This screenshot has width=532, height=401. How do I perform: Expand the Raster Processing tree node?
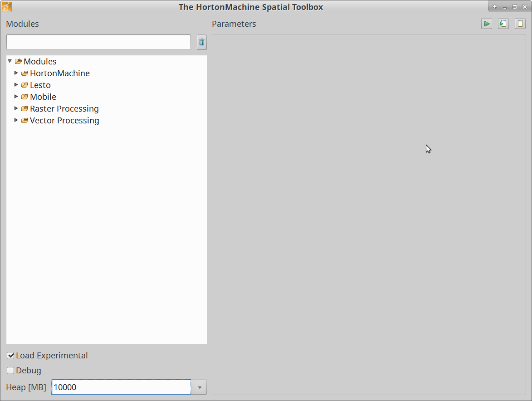click(16, 108)
